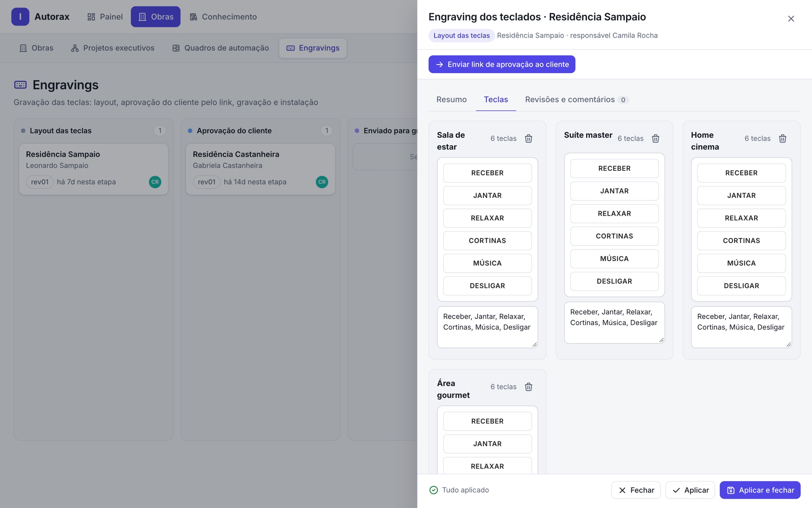
Task: Click CR avatar on Residência Sampaio card
Action: click(155, 182)
